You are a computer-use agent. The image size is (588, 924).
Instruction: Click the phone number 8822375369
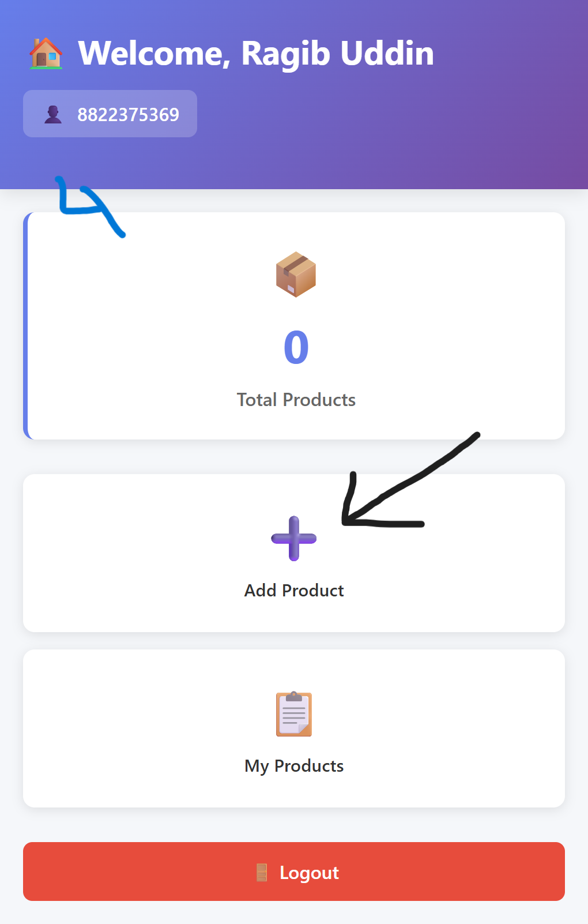coord(128,115)
